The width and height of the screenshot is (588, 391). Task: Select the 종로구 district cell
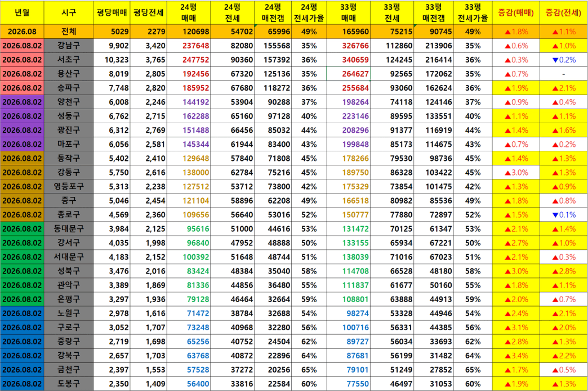[x=69, y=215]
